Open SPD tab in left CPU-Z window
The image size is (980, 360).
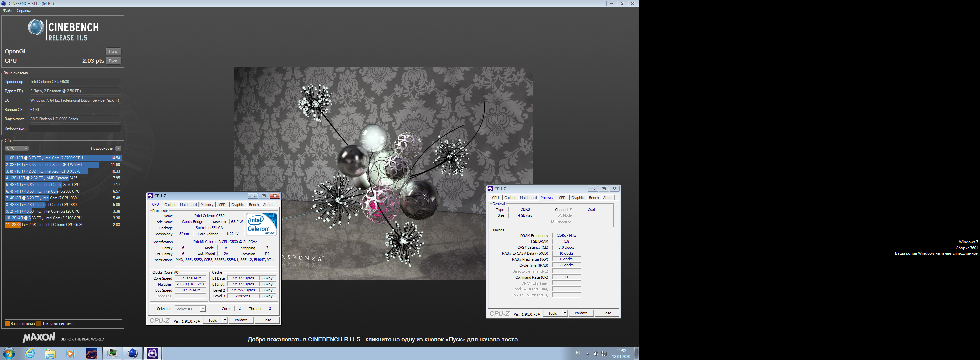pos(222,205)
